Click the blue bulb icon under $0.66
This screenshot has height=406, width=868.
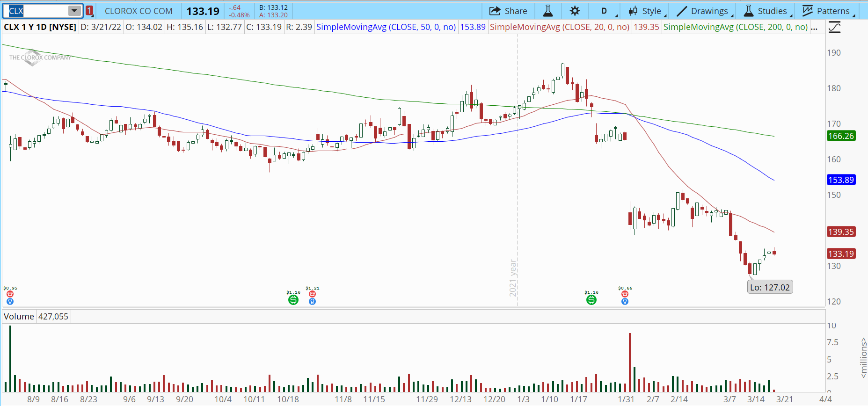pos(625,302)
